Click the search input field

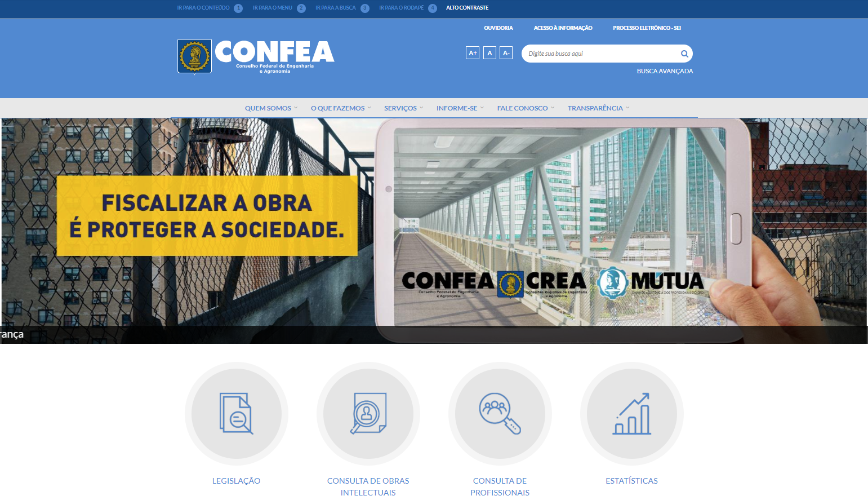(x=600, y=54)
